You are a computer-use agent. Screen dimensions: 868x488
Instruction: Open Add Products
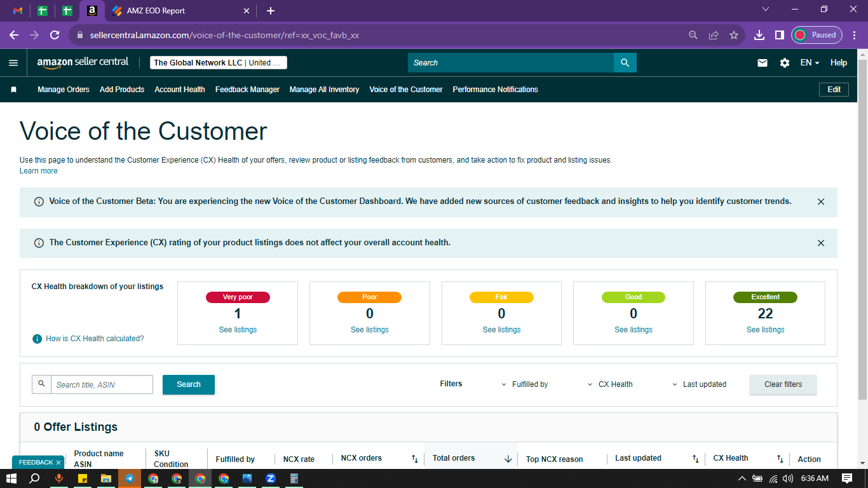coord(122,90)
